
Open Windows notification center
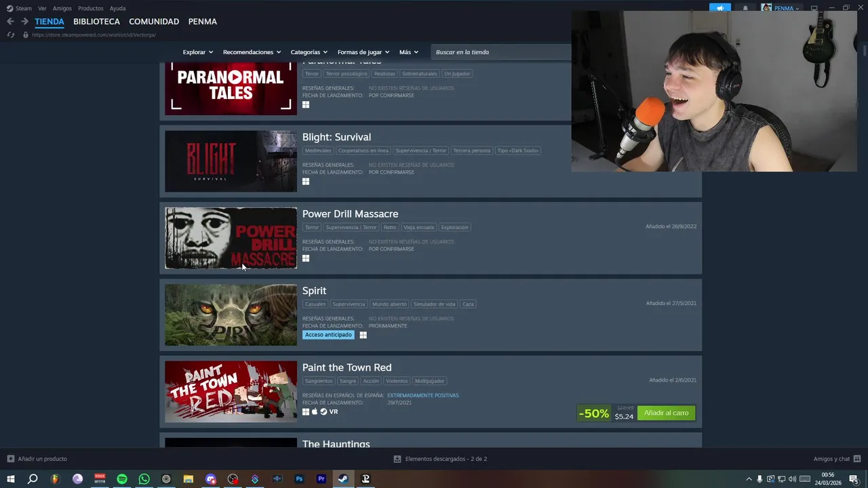pyautogui.click(x=854, y=479)
